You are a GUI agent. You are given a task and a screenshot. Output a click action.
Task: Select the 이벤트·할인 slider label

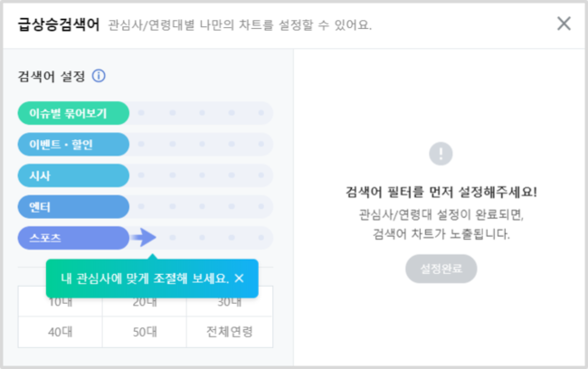pos(73,145)
